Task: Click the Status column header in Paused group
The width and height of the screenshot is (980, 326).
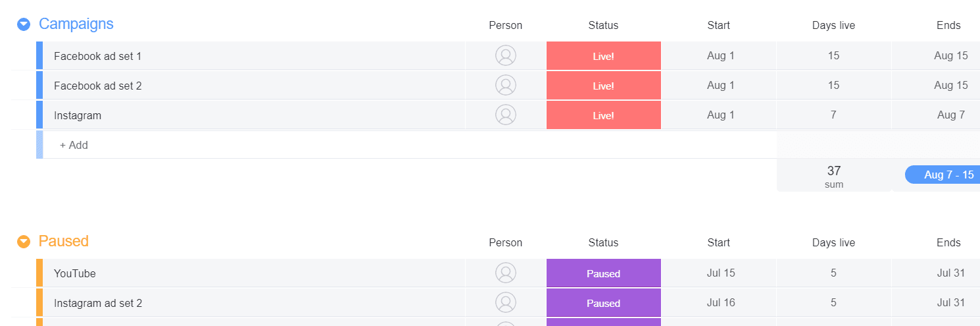Action: pos(603,243)
